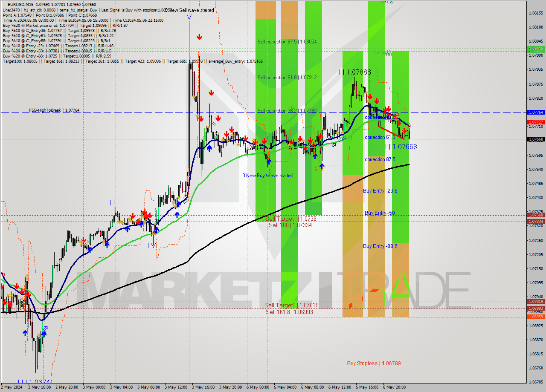The image size is (546, 392).
Task: Click the green highlighted 1.08013 price tag
Action: tap(536, 50)
